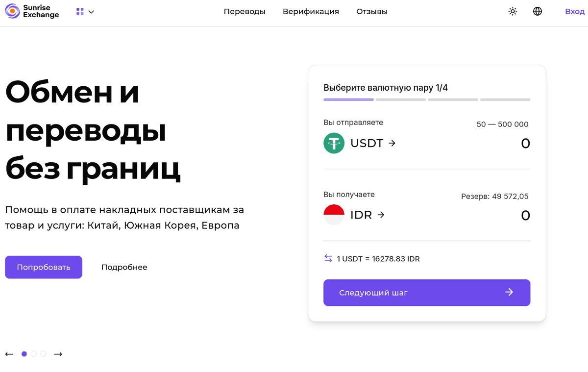Open the Переводы menu item
This screenshot has width=588, height=372.
point(245,12)
